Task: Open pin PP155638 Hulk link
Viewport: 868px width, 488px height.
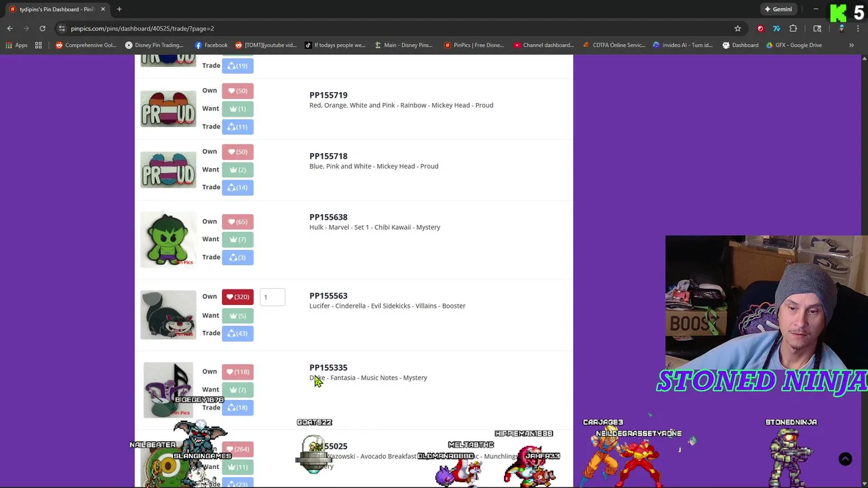Action: click(x=328, y=217)
